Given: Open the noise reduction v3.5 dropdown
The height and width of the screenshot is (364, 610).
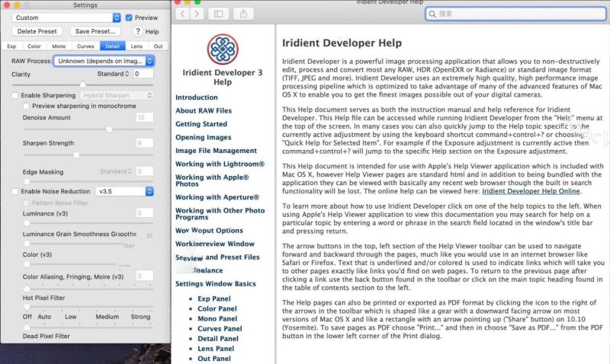Looking at the screenshot, I should (124, 191).
